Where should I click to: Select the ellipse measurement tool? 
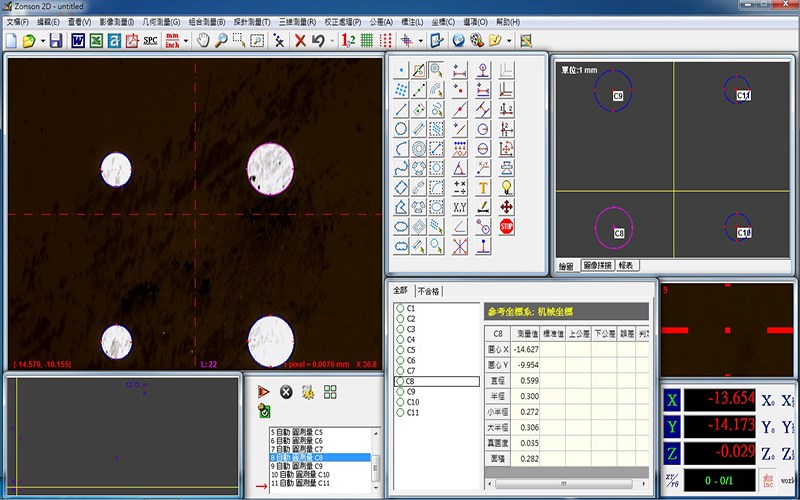(401, 227)
